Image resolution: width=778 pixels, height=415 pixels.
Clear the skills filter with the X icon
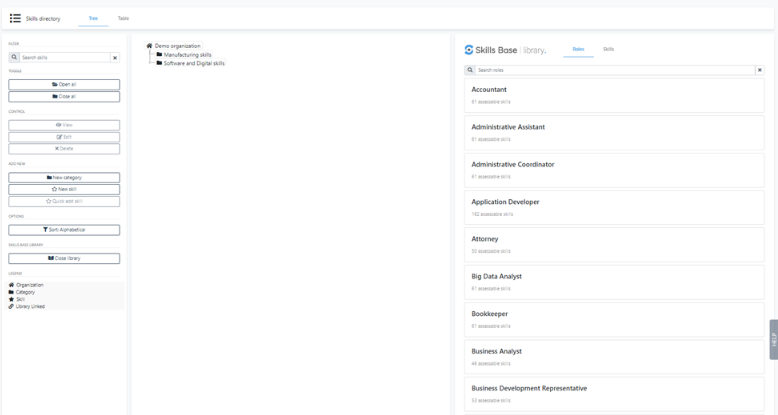114,58
